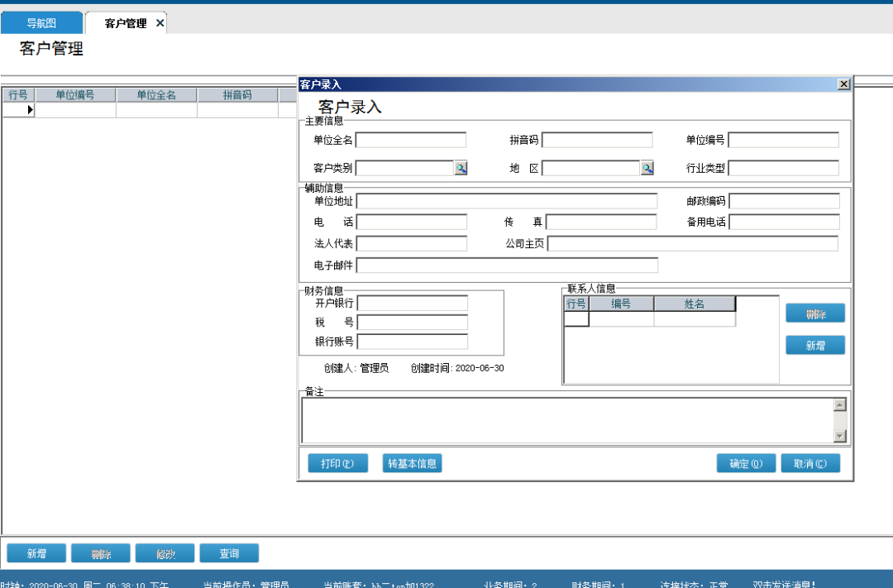Focus the 备用电话 input field
The image size is (893, 588).
[784, 222]
